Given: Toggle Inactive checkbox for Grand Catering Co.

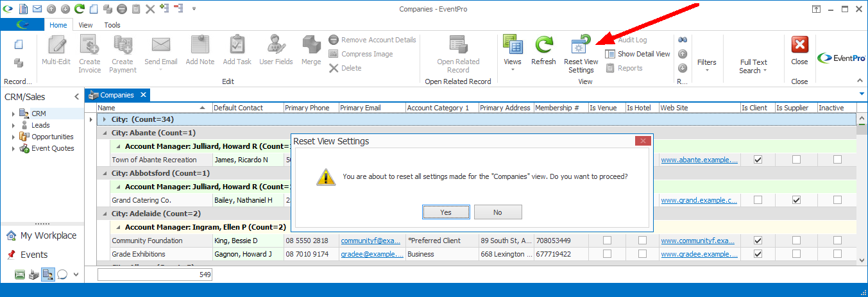Looking at the screenshot, I should click(x=837, y=200).
